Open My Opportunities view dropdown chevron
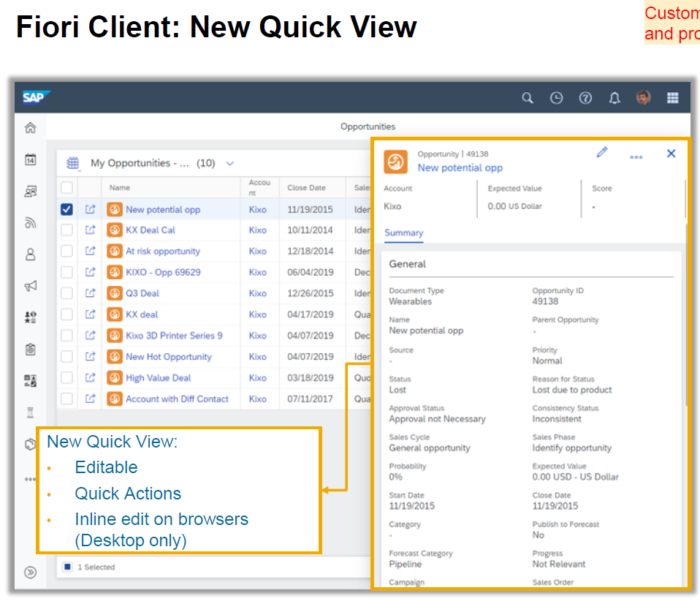Screen dimensions: 700x604 [x=230, y=164]
